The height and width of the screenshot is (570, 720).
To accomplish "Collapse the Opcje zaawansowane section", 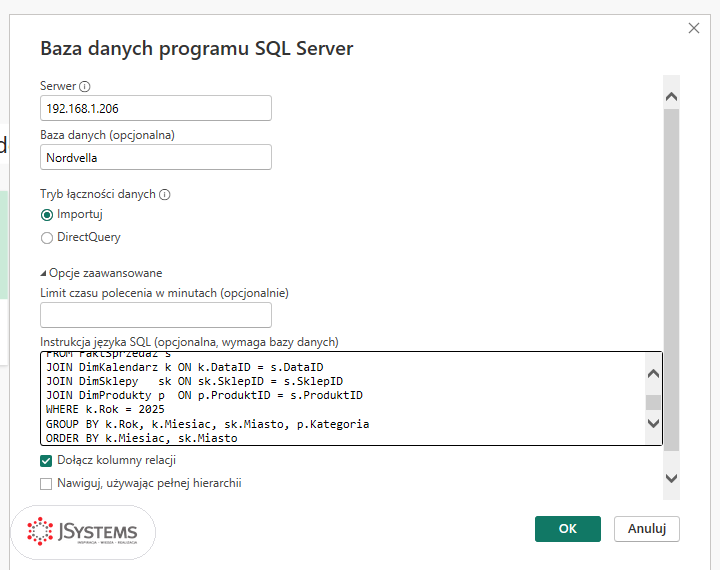I will click(101, 273).
